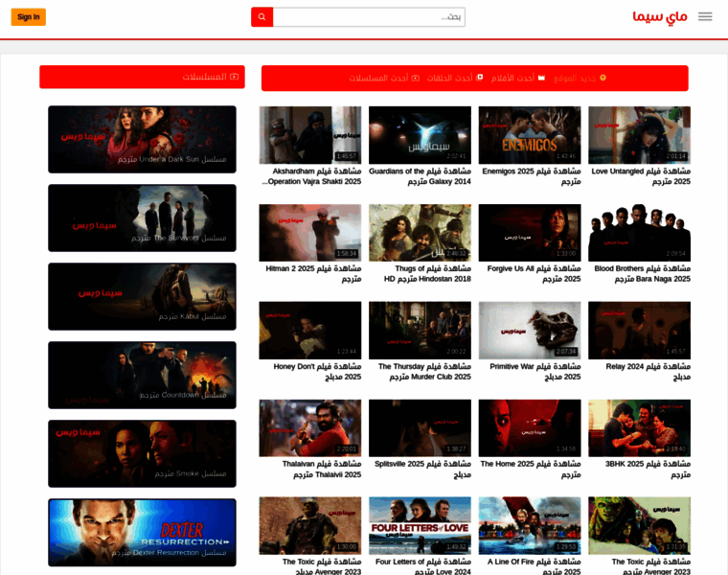Click the Relay 2024 title link
This screenshot has width=728, height=575.
[x=648, y=372]
